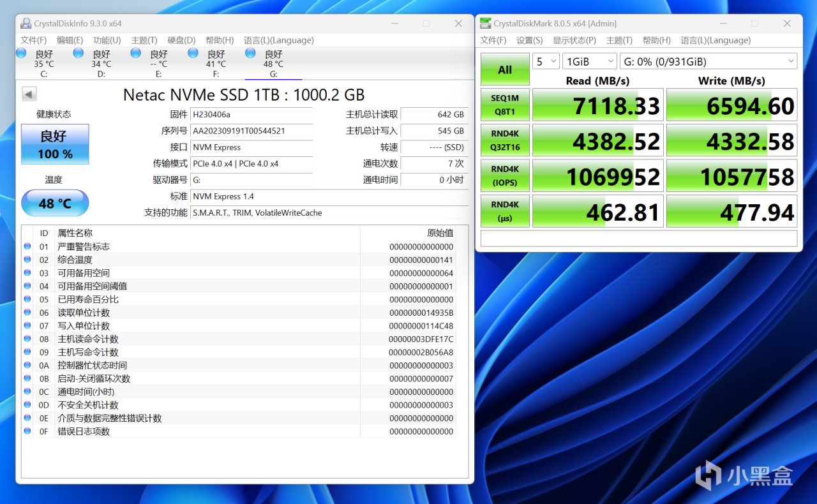The height and width of the screenshot is (504, 817).
Task: Select drive G: status orb
Action: click(250, 53)
